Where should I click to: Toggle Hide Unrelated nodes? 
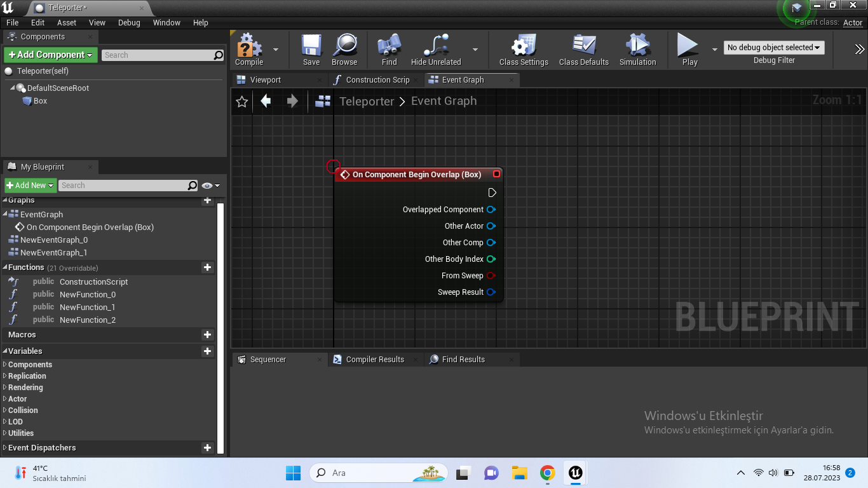[436, 50]
